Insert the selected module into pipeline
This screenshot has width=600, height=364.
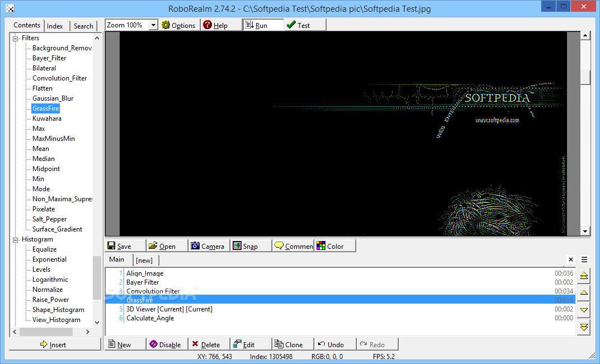[55, 344]
